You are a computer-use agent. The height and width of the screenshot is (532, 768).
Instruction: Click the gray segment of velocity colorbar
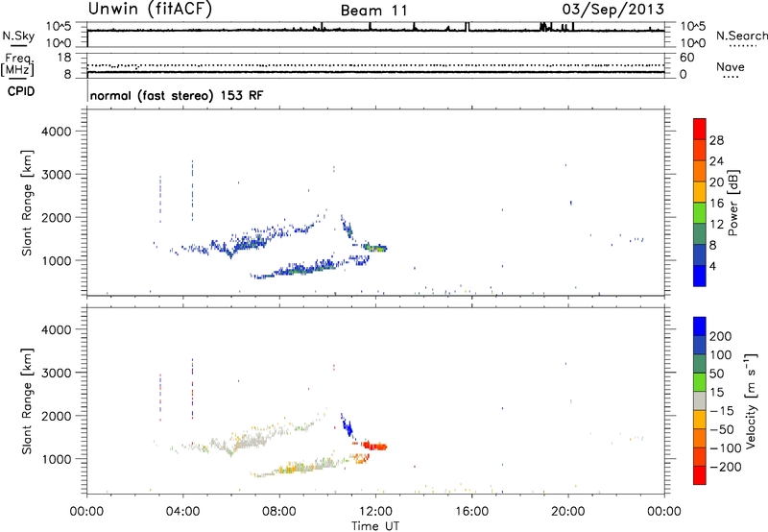click(700, 400)
